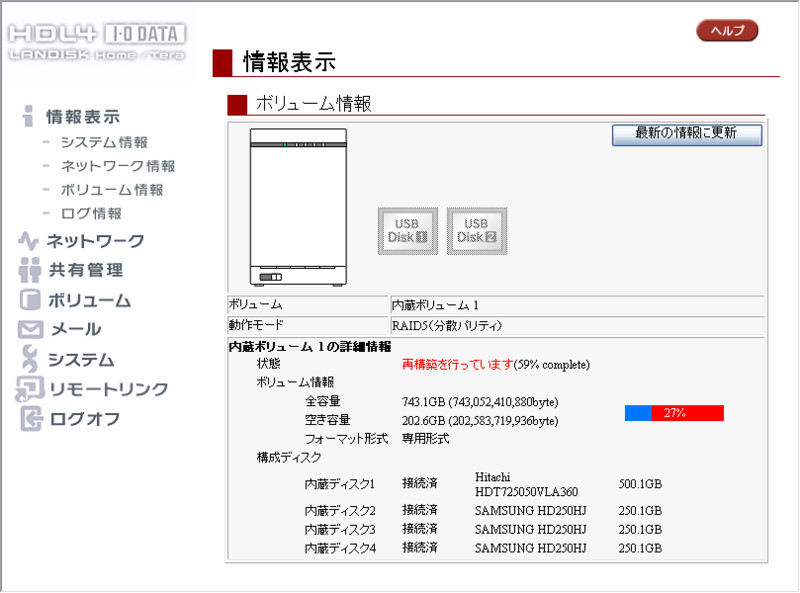
Task: Open the ボリューム menu label
Action: (x=89, y=300)
